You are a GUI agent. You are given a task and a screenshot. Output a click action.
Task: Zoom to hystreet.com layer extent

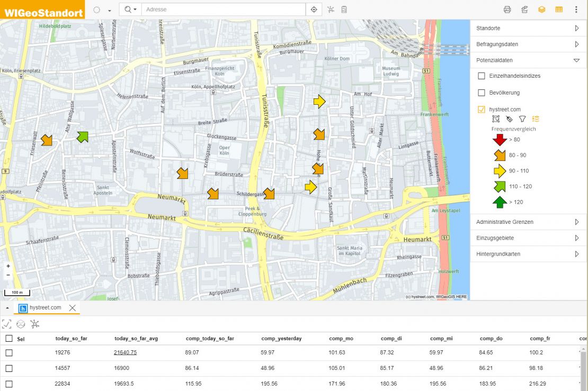496,119
